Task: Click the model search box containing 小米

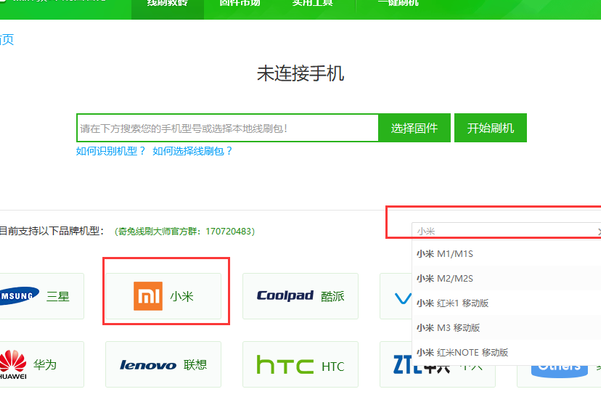Action: [506, 231]
